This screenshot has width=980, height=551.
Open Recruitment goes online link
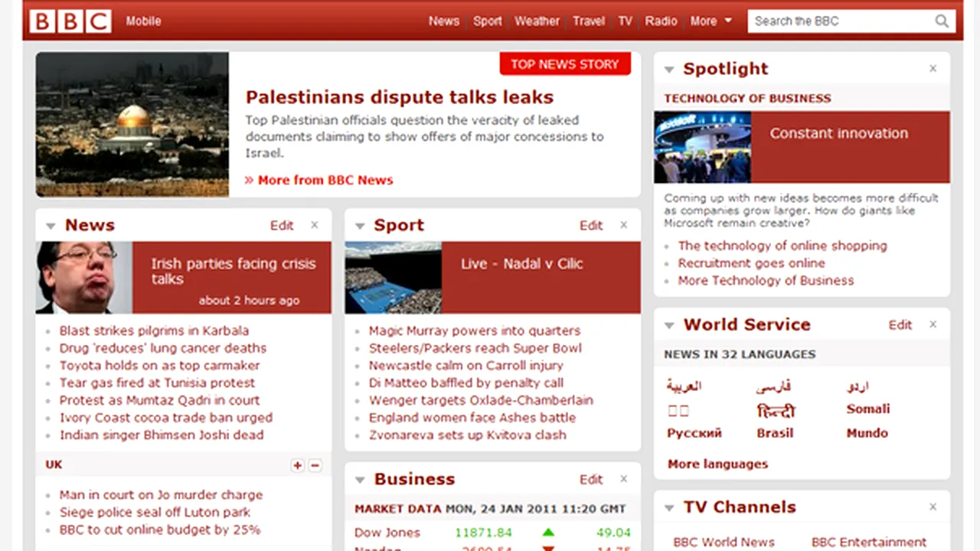coord(751,263)
